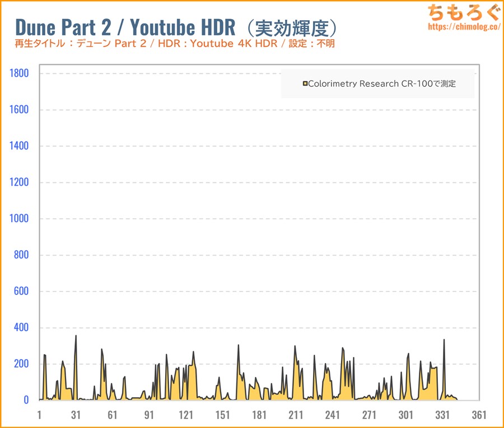Click the x-axis label 271
504x428 pixels.
point(369,415)
